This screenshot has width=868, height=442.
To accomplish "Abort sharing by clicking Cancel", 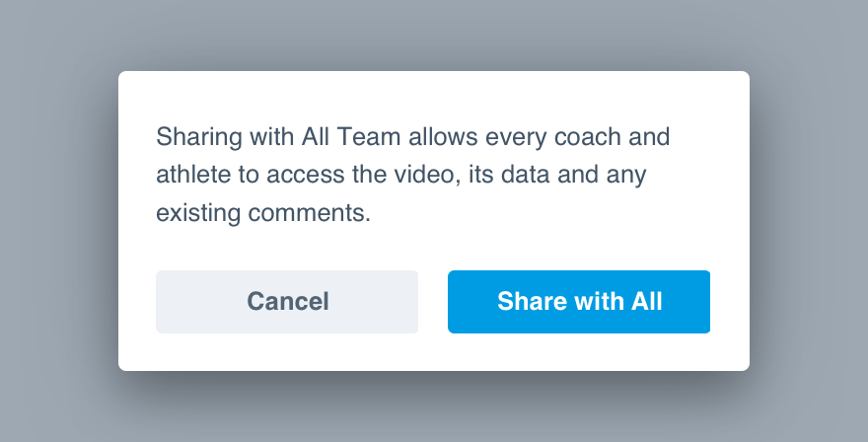I will pos(287,302).
